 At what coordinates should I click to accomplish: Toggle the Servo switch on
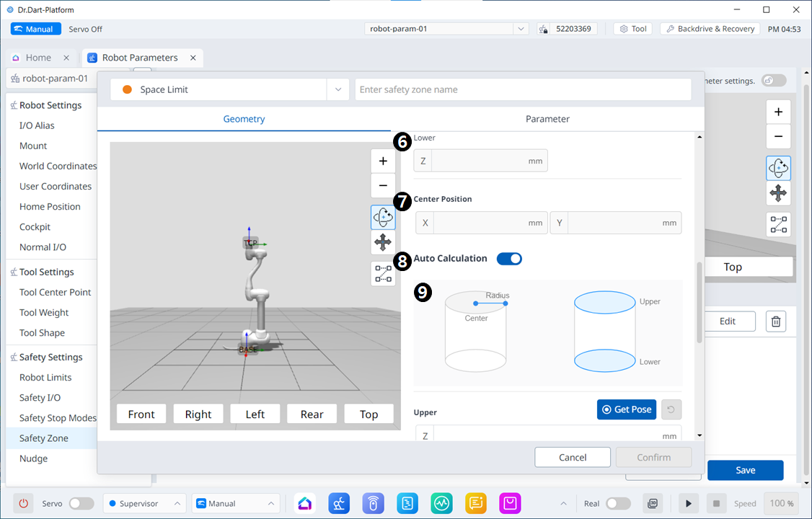pyautogui.click(x=81, y=503)
